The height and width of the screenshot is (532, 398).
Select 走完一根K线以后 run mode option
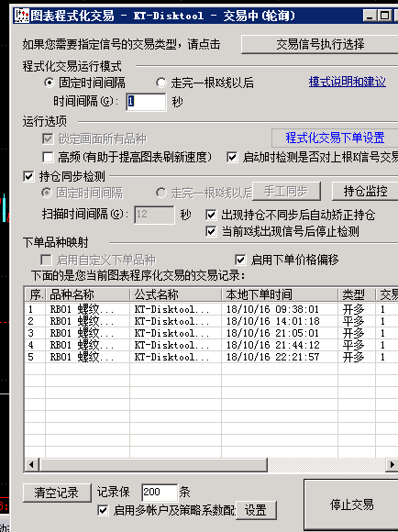(160, 83)
